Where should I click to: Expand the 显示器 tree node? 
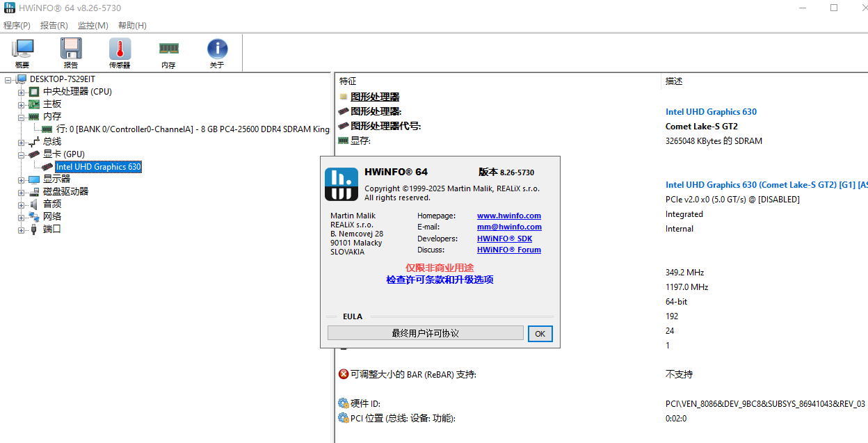pos(22,179)
